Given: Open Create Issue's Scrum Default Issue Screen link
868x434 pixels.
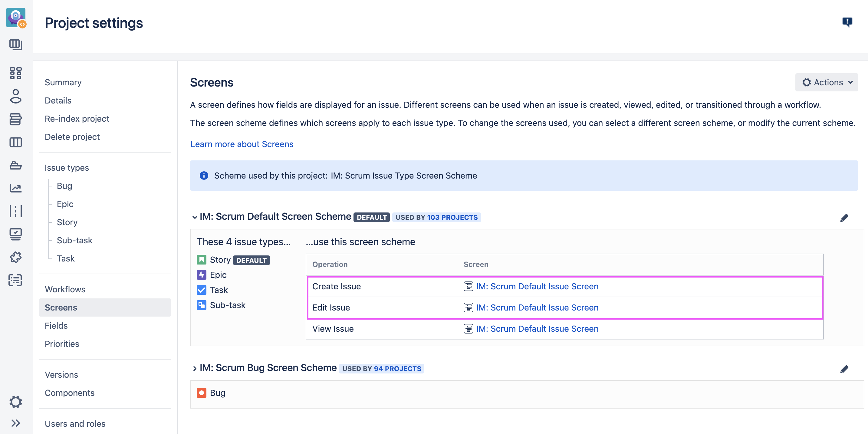Looking at the screenshot, I should (537, 286).
